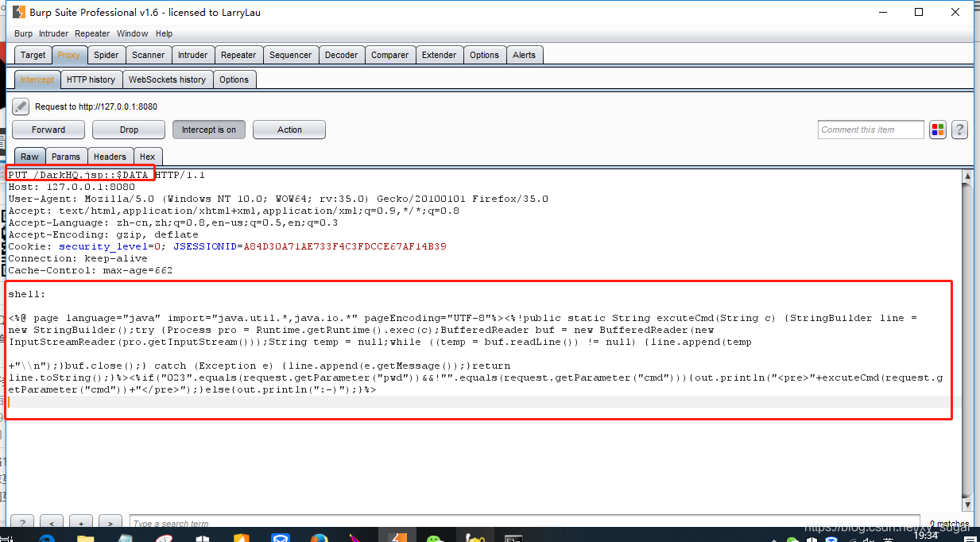980x542 pixels.
Task: Open the Help menu
Action: pos(164,33)
